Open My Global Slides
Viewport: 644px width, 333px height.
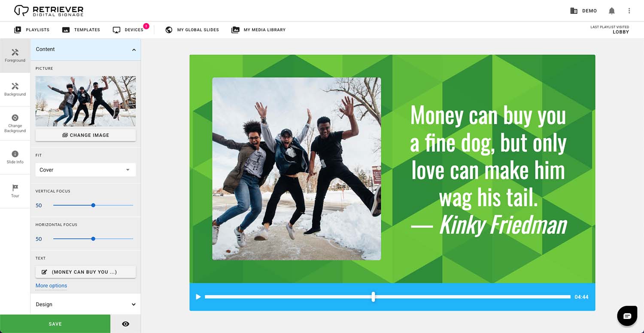[x=192, y=30]
